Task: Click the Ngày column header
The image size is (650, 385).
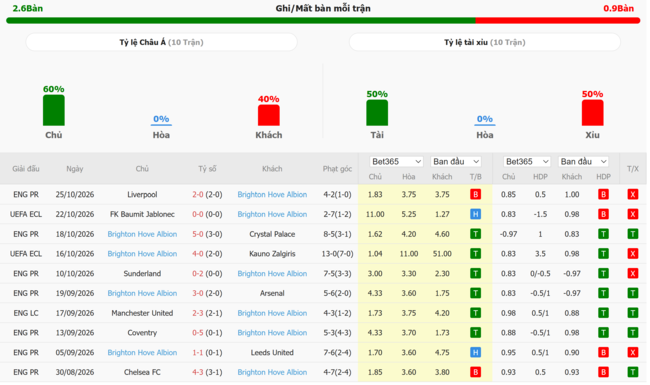Action: (x=75, y=169)
